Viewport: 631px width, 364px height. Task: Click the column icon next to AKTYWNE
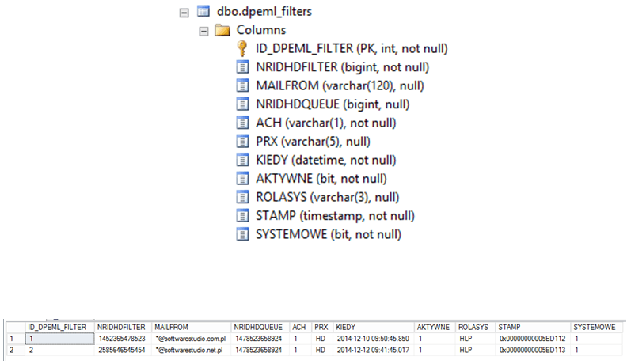pos(242,179)
